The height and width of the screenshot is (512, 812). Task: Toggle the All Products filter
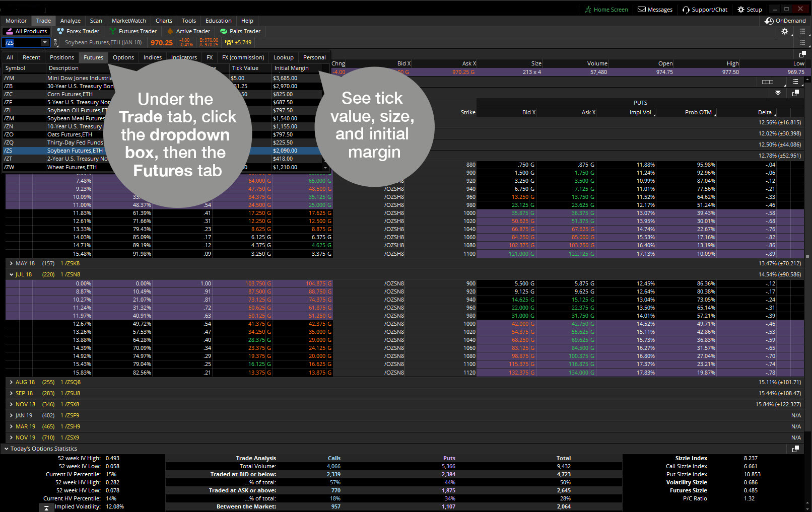[x=26, y=31]
